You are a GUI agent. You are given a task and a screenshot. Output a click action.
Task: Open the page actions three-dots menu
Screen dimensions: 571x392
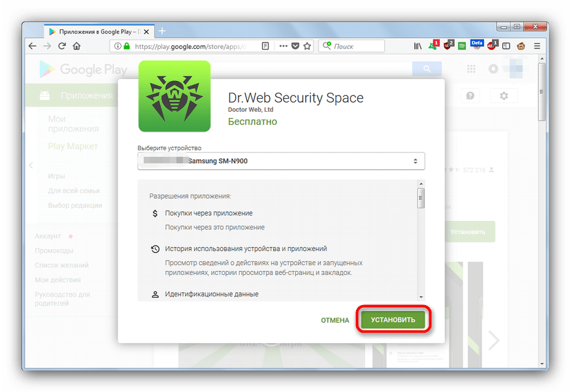click(x=284, y=46)
